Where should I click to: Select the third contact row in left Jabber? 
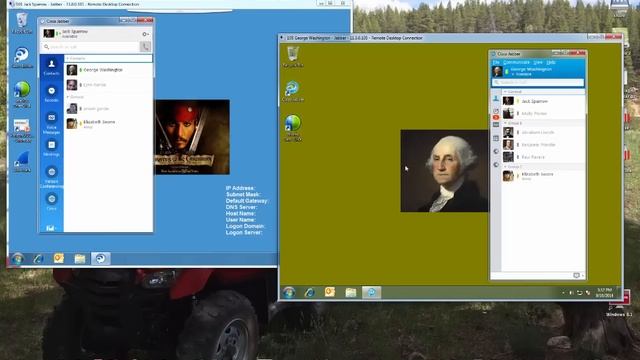click(x=109, y=109)
